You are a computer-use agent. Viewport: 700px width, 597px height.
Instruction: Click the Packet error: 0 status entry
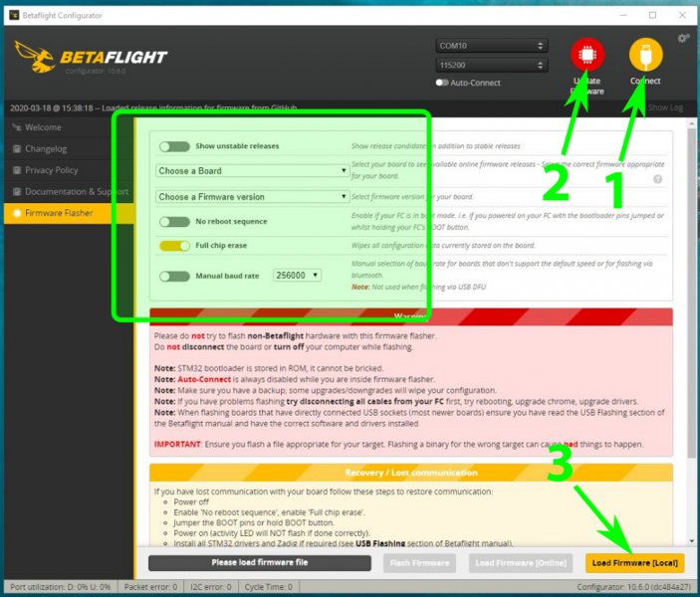[x=150, y=587]
